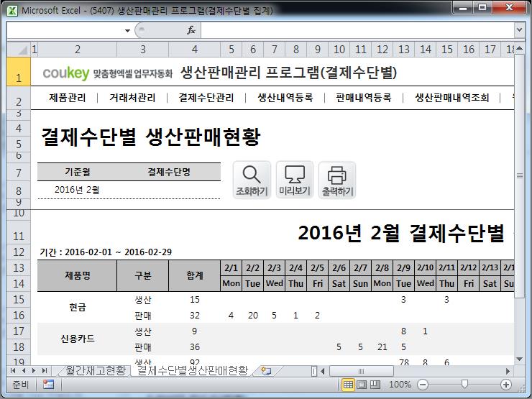The height and width of the screenshot is (399, 532).
Task: Click the macro record icon in status bar
Action: 48,385
